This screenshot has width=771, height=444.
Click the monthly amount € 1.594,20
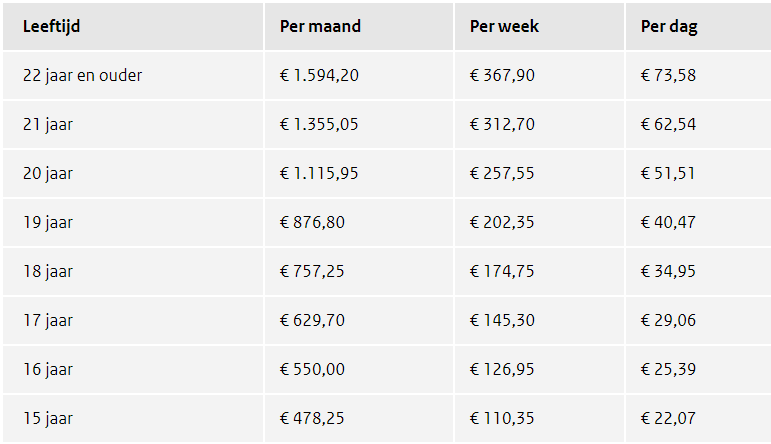pos(319,76)
